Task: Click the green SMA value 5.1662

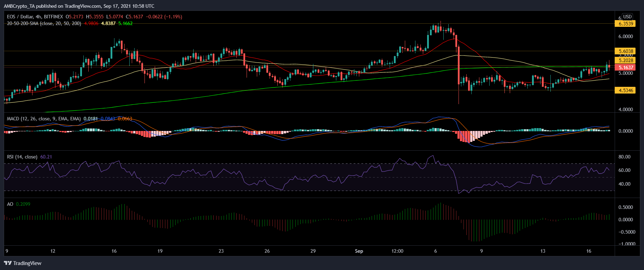Action: coord(125,23)
